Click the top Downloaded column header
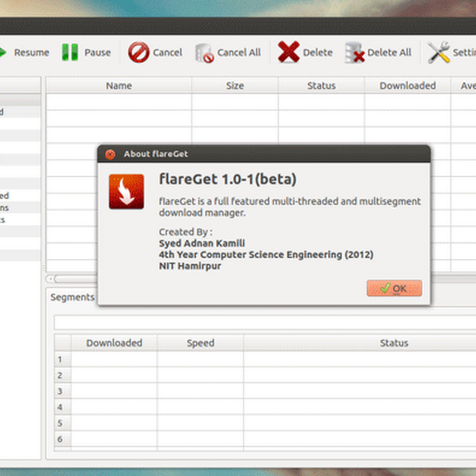 pyautogui.click(x=408, y=86)
